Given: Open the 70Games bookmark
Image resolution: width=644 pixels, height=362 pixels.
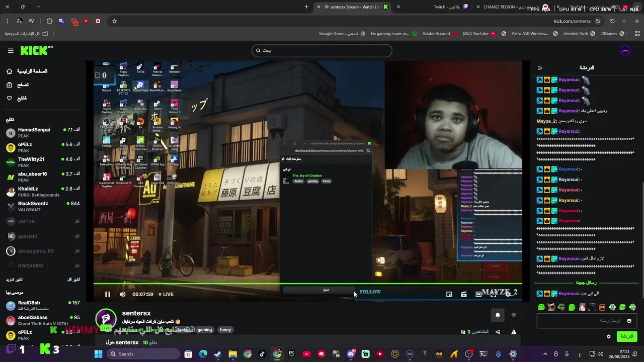Looking at the screenshot, I should 612,34.
